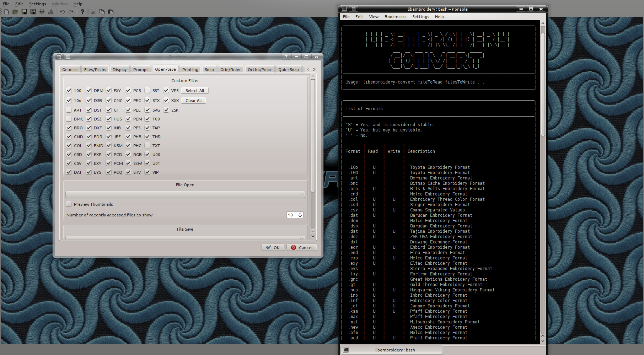Switch to the Printing tab

coord(190,70)
